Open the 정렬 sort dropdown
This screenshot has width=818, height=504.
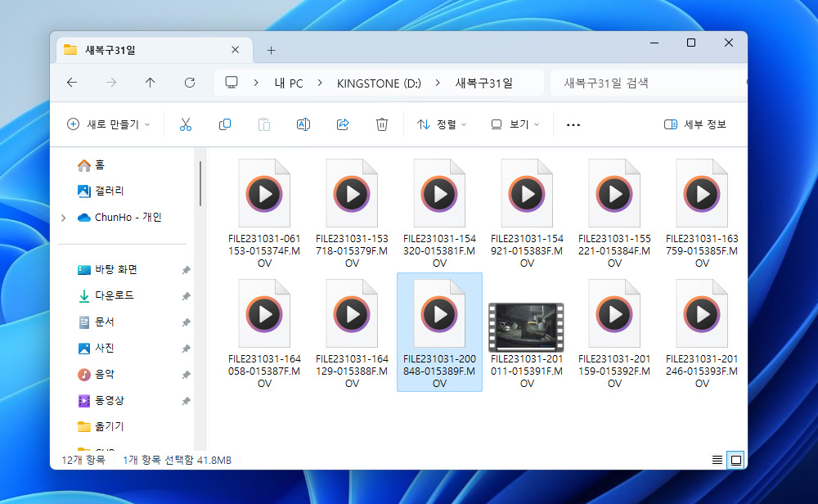[x=442, y=124]
